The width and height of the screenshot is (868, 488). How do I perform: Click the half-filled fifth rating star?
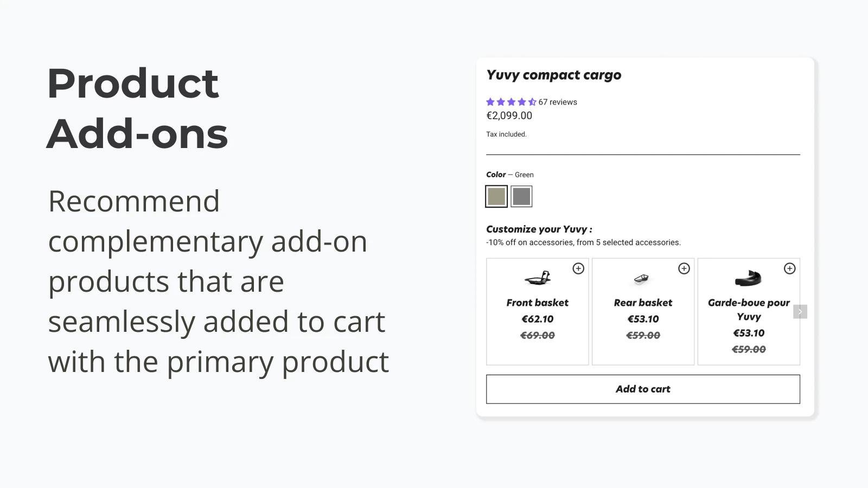(531, 101)
